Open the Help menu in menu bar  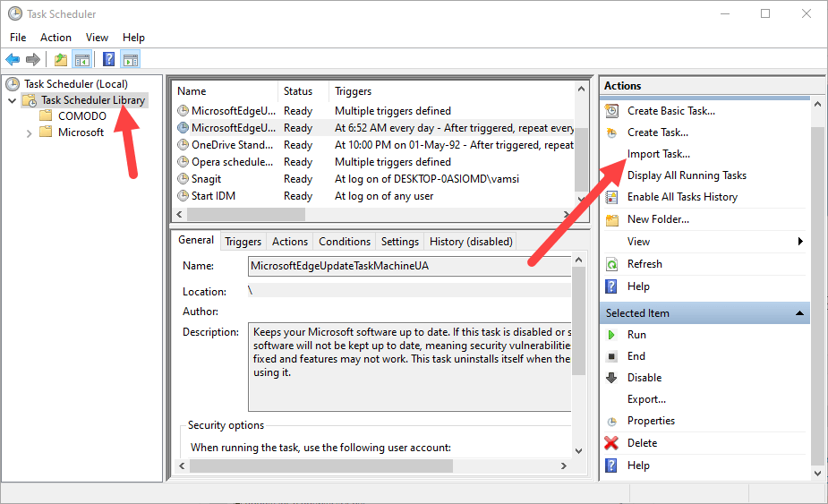coord(133,38)
